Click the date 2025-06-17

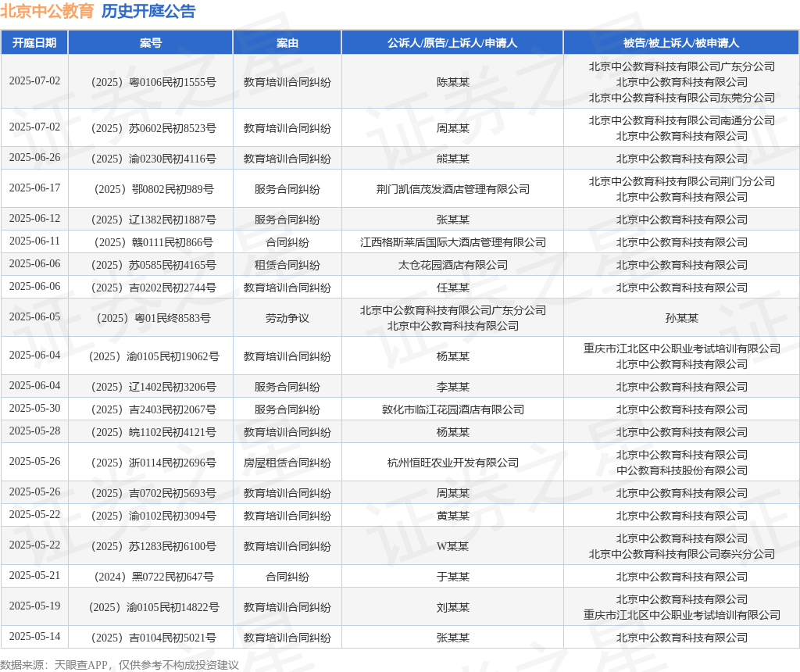[x=34, y=188]
